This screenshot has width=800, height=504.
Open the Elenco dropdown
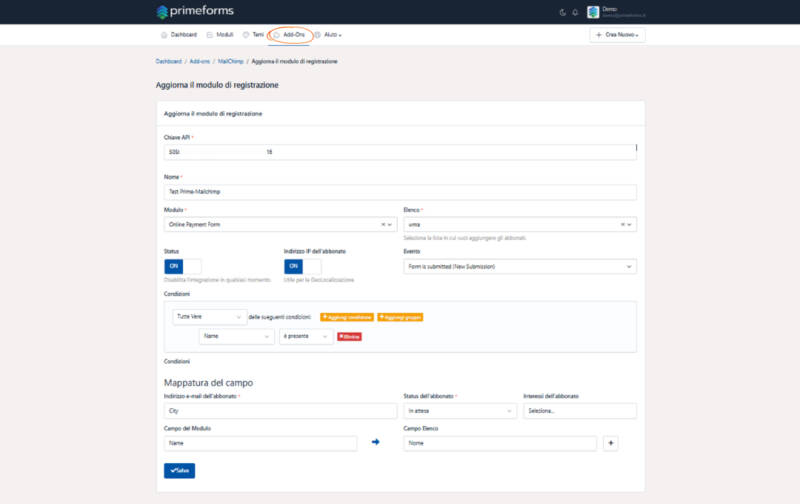point(520,224)
